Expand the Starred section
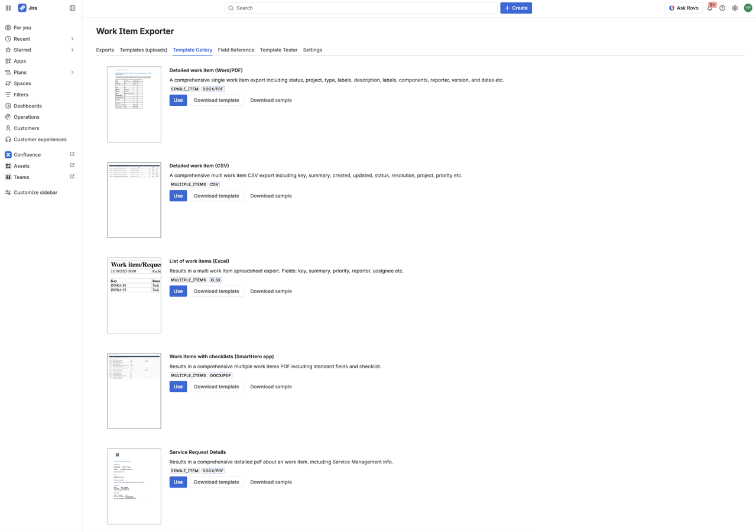The height and width of the screenshot is (532, 756). click(x=72, y=50)
